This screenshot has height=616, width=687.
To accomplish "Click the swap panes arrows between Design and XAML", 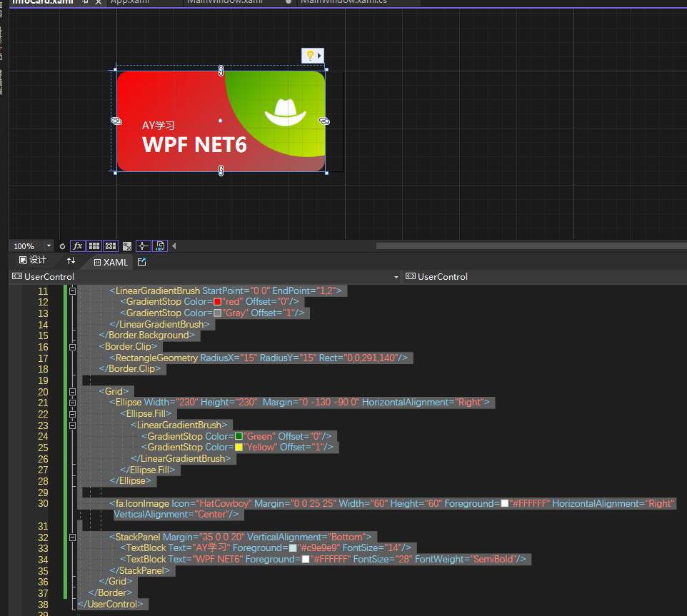I will point(69,261).
